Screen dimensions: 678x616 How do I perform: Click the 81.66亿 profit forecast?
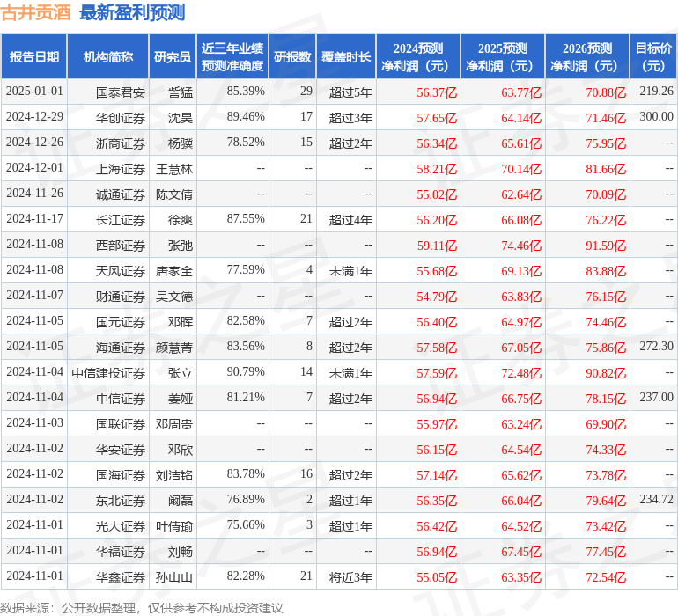coord(606,169)
